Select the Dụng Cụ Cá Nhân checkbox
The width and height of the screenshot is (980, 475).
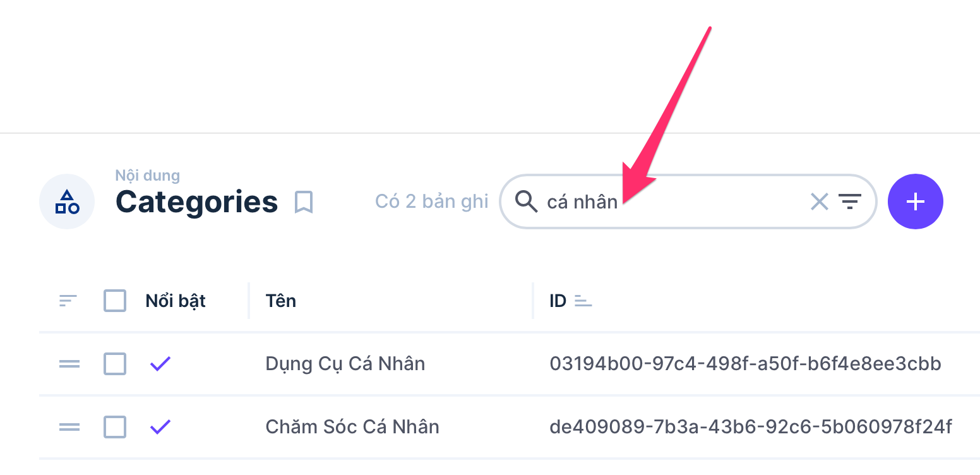tap(115, 364)
